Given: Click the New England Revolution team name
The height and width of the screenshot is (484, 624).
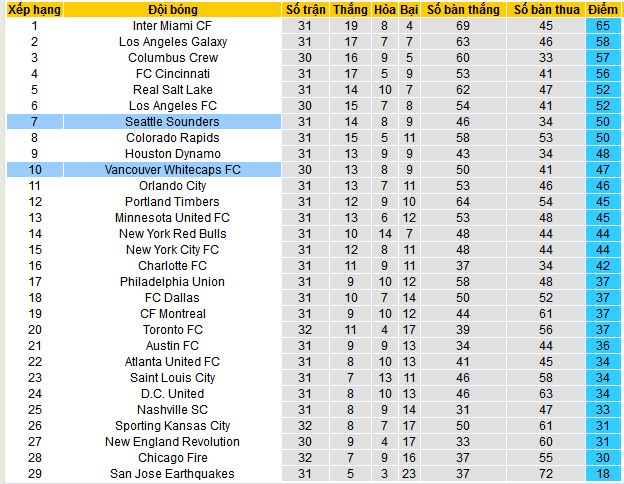Looking at the screenshot, I should 172,441.
